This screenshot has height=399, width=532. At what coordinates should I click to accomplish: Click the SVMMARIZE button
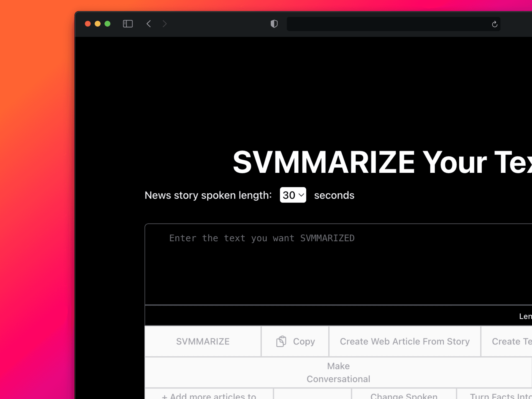pos(203,341)
